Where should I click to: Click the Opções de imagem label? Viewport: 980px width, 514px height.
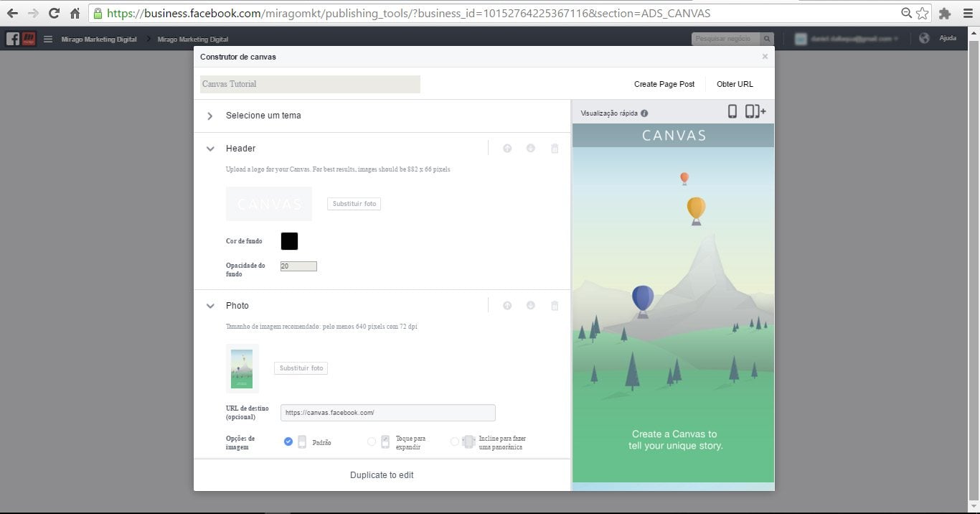tap(240, 442)
